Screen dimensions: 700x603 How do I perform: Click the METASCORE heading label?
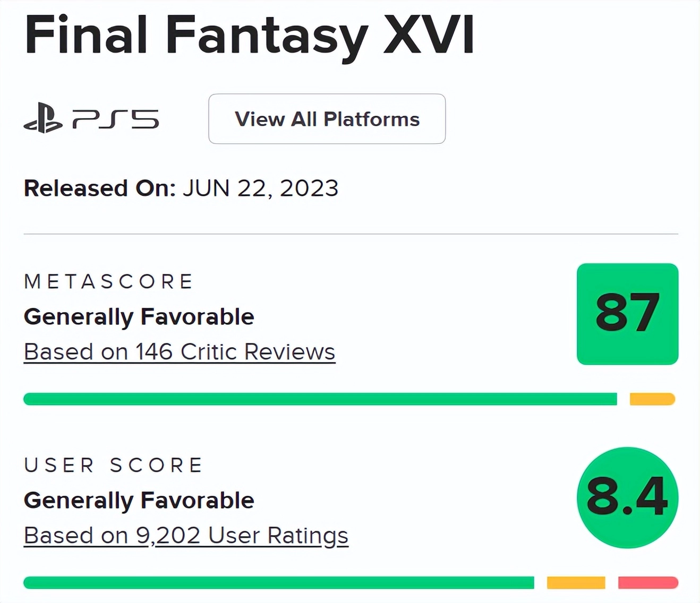[x=108, y=281]
